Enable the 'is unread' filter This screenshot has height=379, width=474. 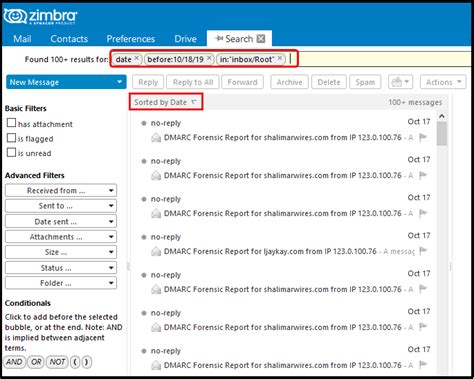point(11,152)
